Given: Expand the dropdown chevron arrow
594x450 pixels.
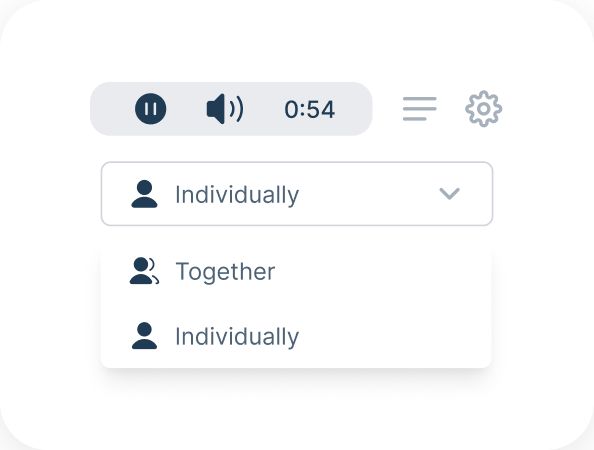Looking at the screenshot, I should coord(449,193).
